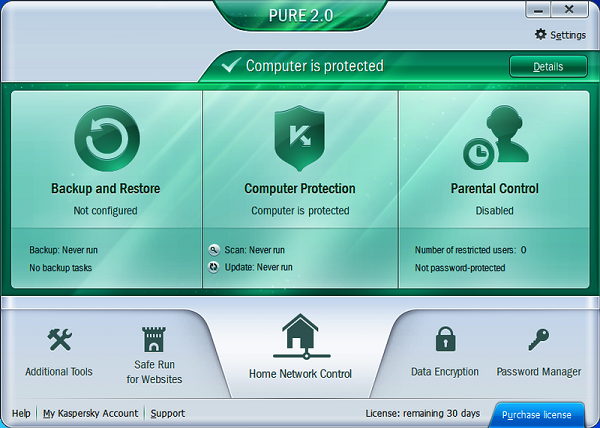Open the Help link

click(21, 413)
